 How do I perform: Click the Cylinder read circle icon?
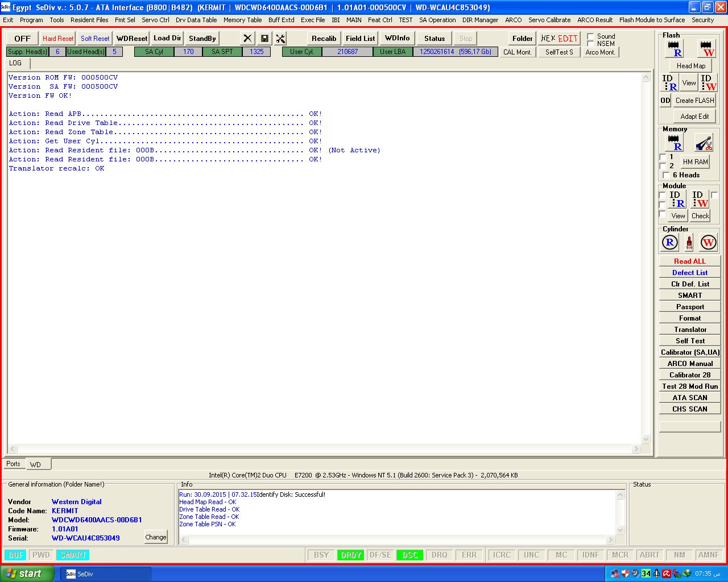pyautogui.click(x=670, y=243)
